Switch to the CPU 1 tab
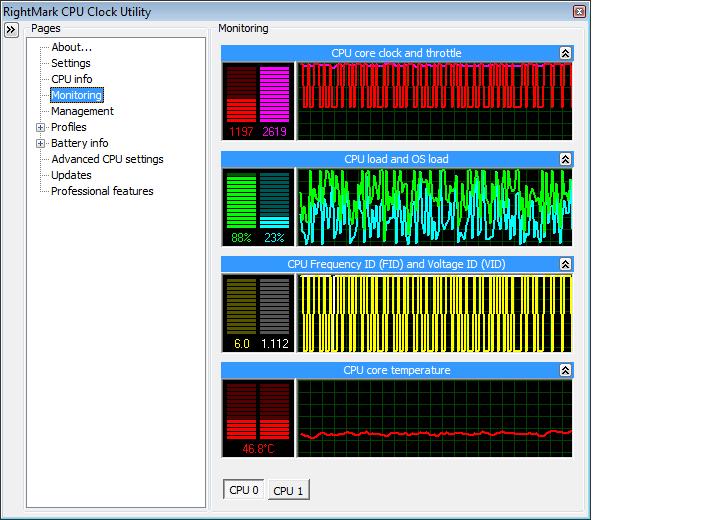Image resolution: width=720 pixels, height=520 pixels. coord(288,491)
